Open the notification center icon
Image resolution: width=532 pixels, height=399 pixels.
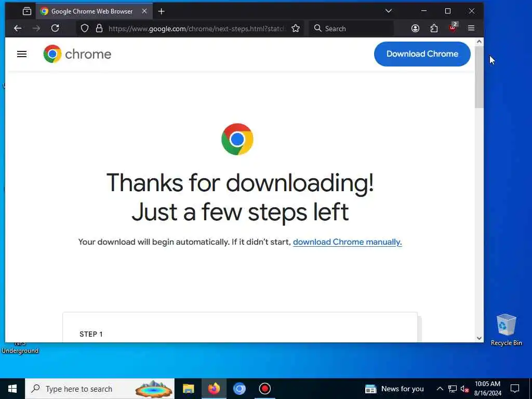pos(515,389)
